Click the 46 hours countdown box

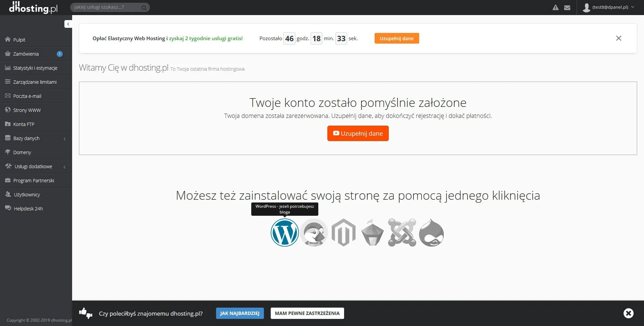pos(289,39)
